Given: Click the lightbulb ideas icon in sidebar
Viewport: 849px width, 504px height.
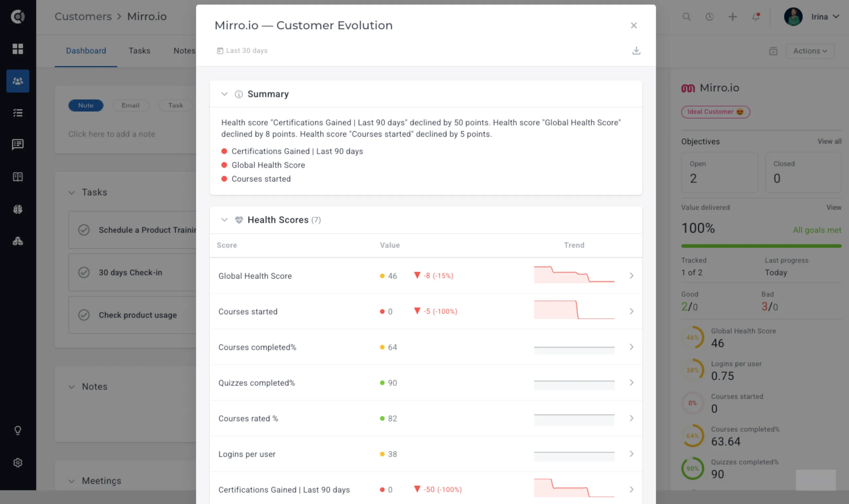Looking at the screenshot, I should (18, 430).
